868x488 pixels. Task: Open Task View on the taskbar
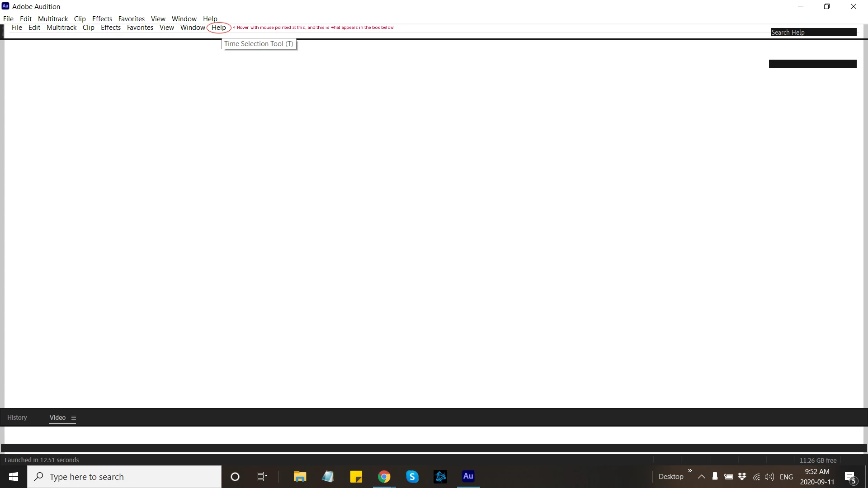click(x=262, y=477)
